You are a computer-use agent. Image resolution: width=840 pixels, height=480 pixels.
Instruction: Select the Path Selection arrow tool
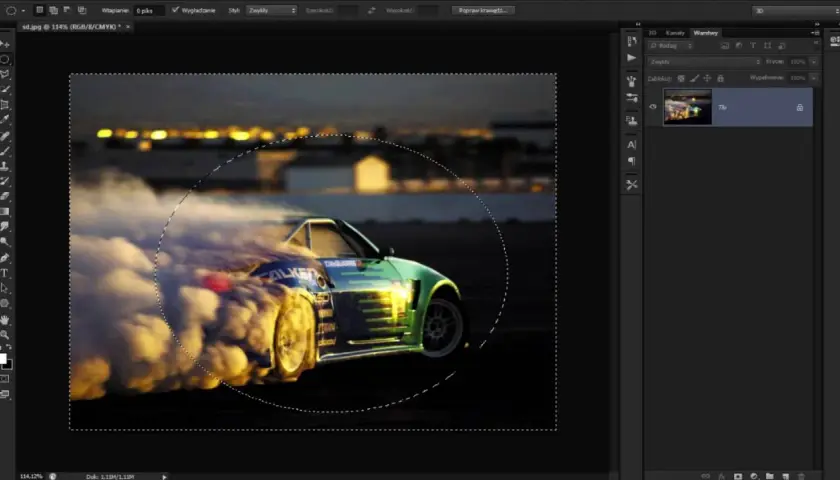[x=5, y=288]
